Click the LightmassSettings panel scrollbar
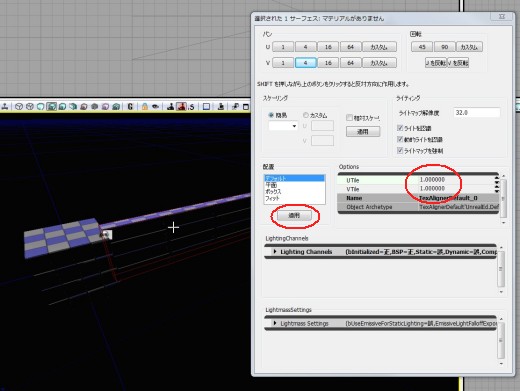Screen dimensions: 520x391 [501, 341]
